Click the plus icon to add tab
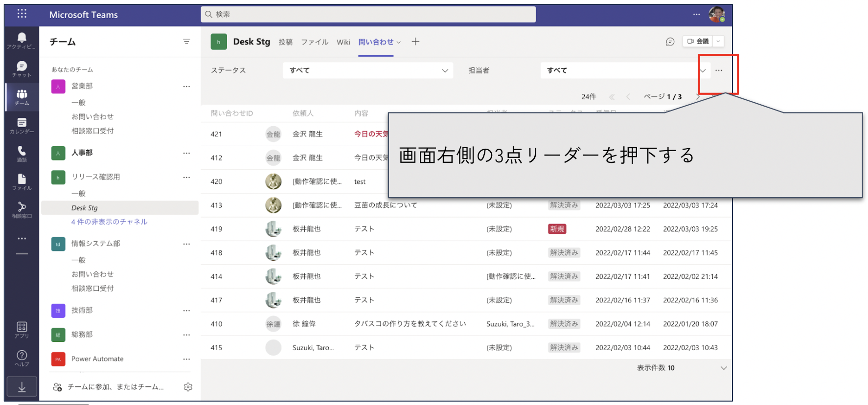Screen dimensions: 868x405 pyautogui.click(x=415, y=42)
